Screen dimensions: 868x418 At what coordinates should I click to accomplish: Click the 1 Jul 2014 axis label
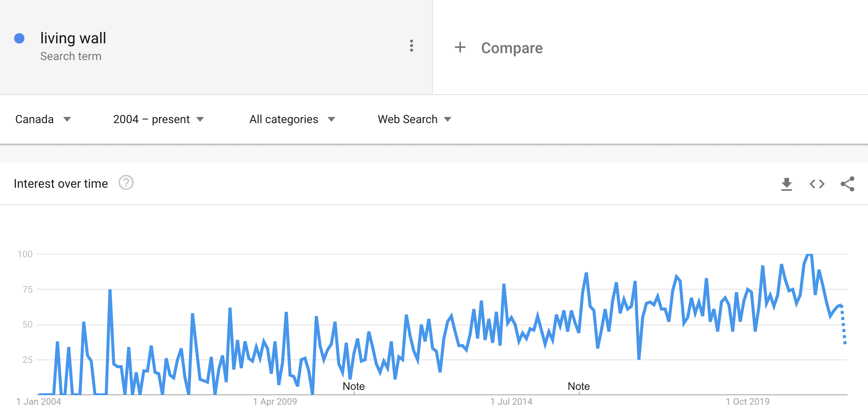511,402
